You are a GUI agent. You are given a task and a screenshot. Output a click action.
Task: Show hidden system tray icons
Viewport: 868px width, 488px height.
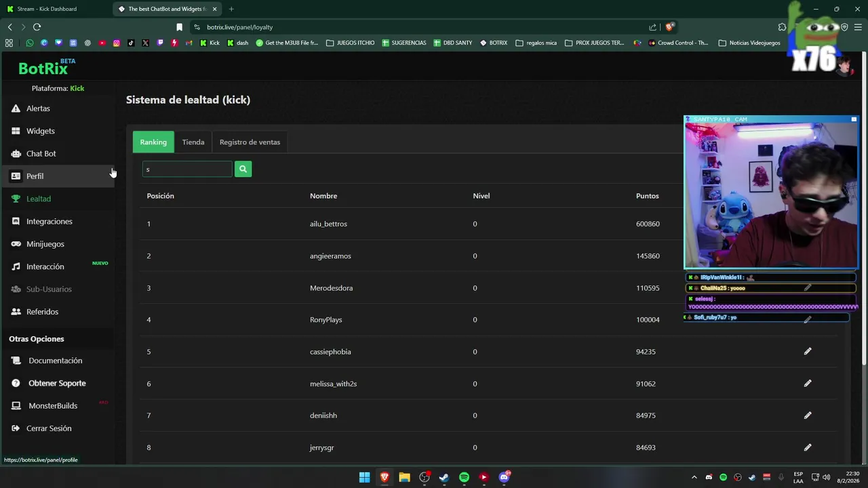(694, 477)
